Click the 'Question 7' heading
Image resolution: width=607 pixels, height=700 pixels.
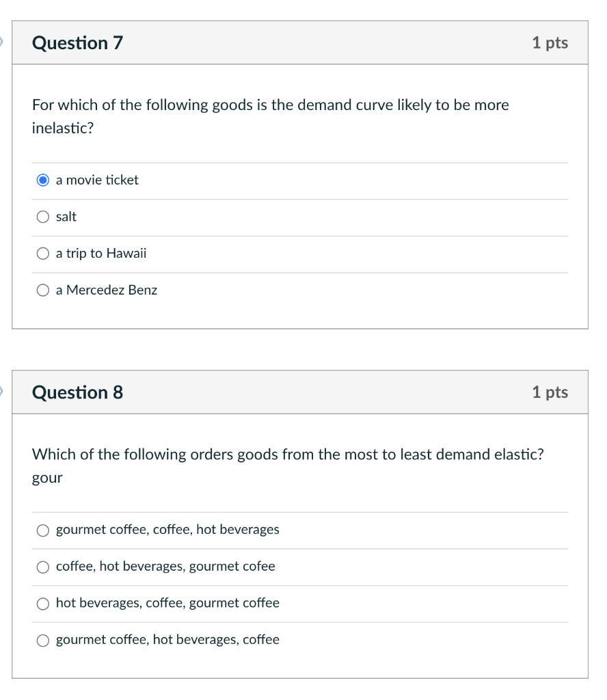(x=77, y=43)
